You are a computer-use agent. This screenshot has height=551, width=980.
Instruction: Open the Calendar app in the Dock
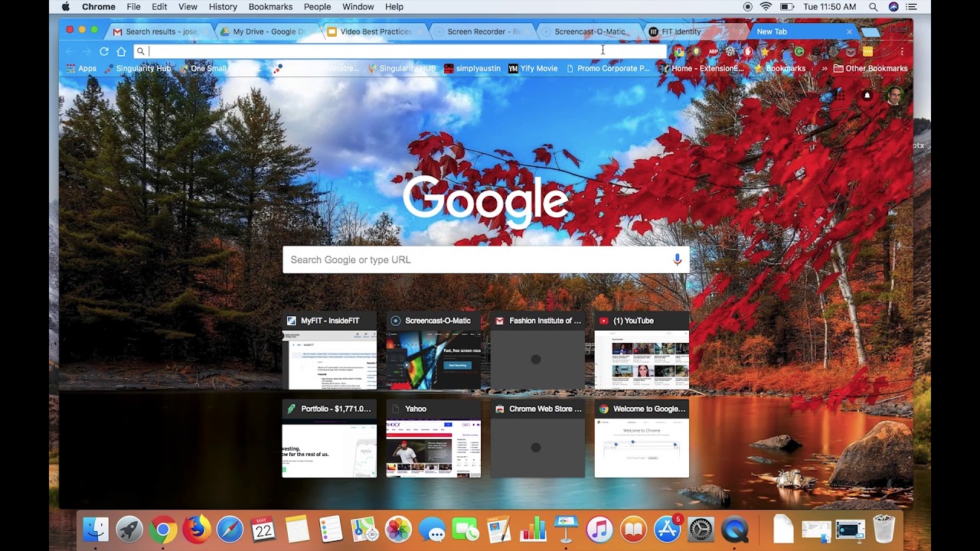[263, 529]
